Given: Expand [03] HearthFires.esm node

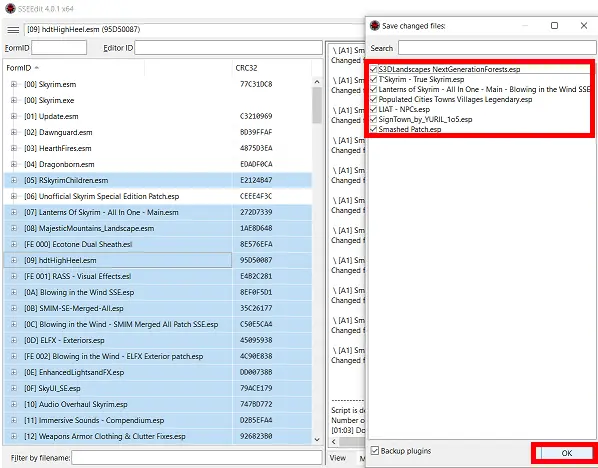Looking at the screenshot, I should pyautogui.click(x=14, y=148).
